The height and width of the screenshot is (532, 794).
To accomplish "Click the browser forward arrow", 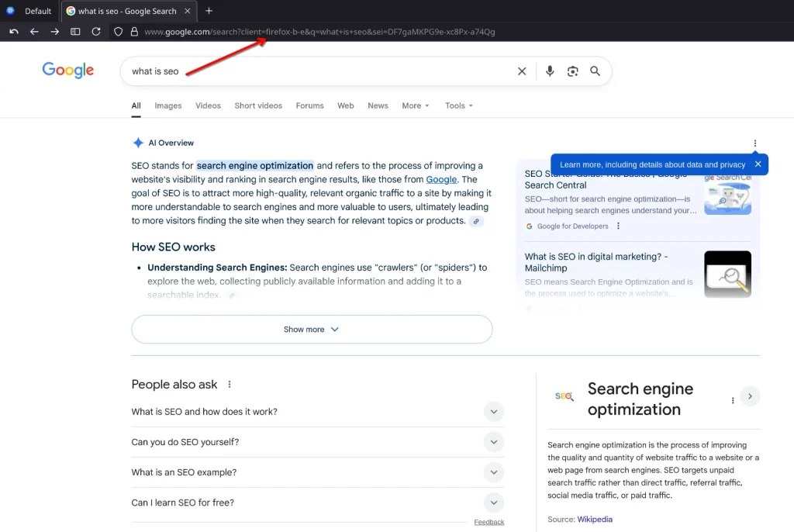I will pos(54,32).
